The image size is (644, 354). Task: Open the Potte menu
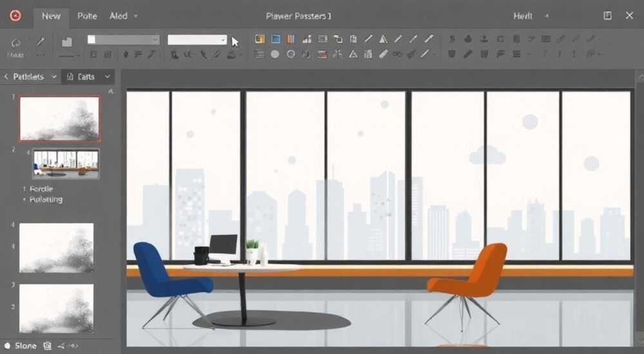pos(87,16)
